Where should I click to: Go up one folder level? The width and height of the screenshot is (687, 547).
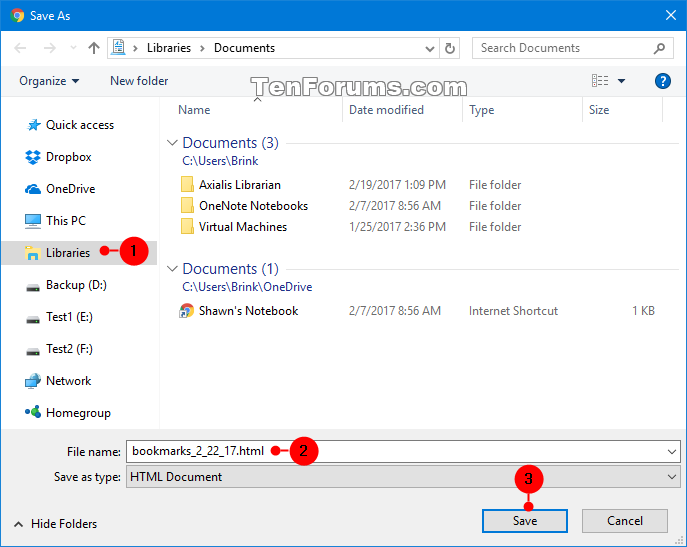pos(94,48)
